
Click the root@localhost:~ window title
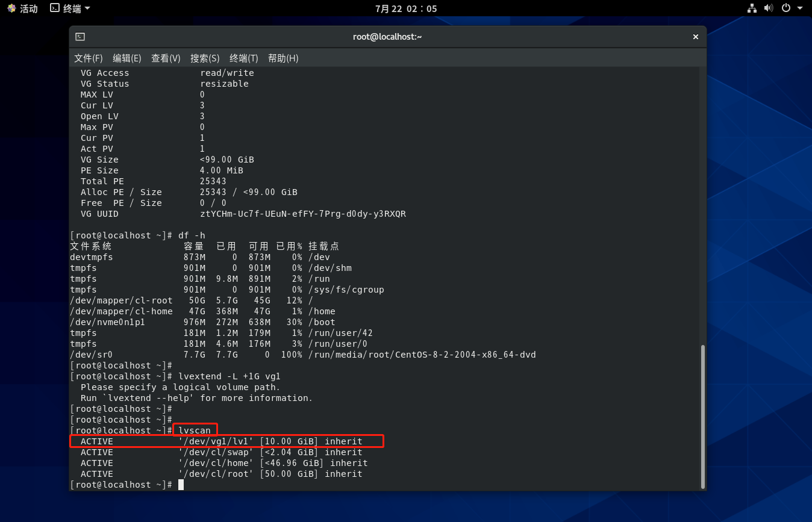pyautogui.click(x=387, y=37)
